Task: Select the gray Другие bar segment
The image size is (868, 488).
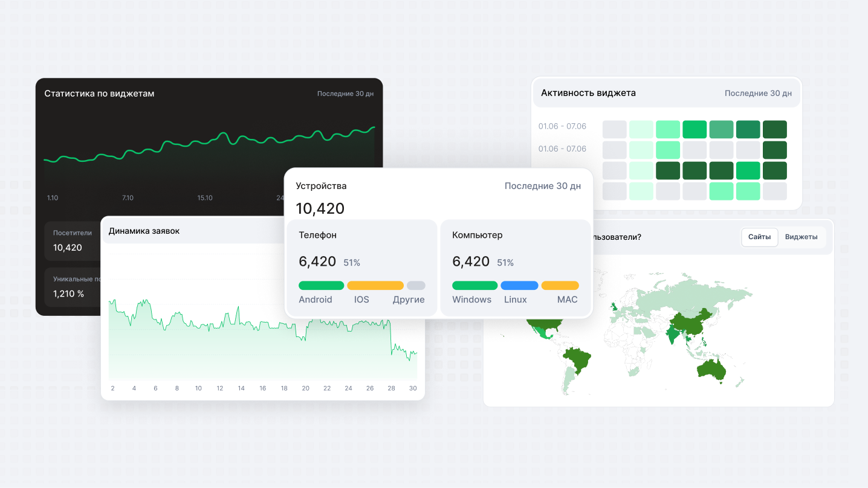Action: pos(416,286)
